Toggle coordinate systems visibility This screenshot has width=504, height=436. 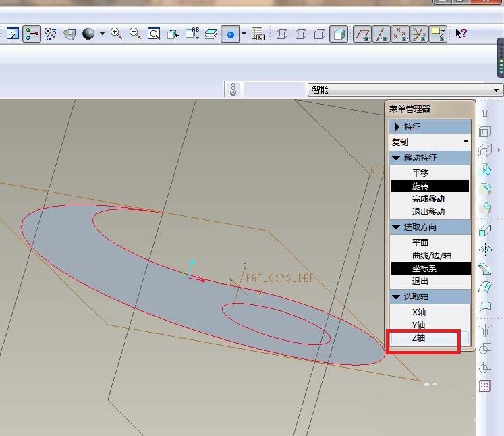pyautogui.click(x=419, y=34)
